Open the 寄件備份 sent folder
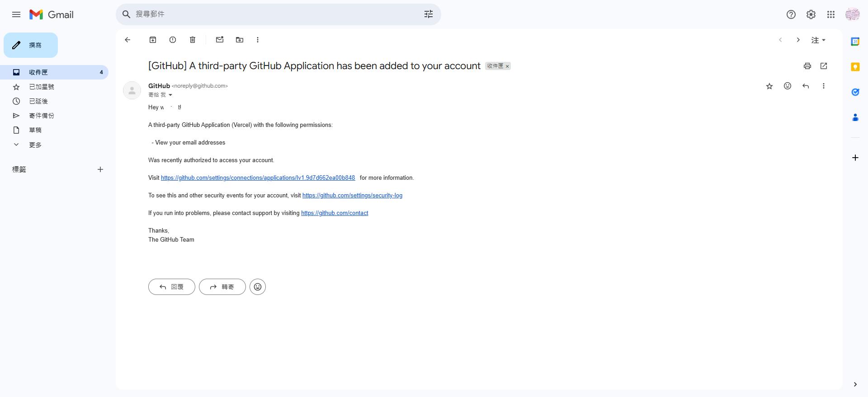This screenshot has width=868, height=397. [42, 116]
